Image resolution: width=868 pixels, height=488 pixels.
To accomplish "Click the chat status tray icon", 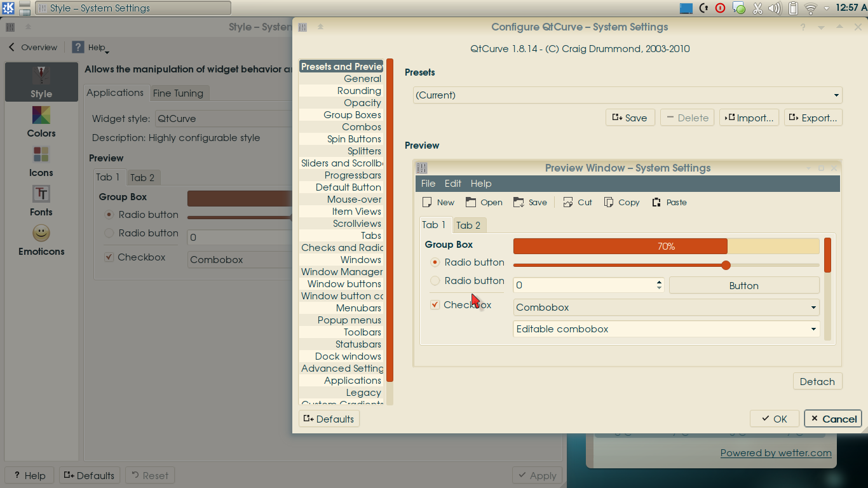I will pos(739,8).
